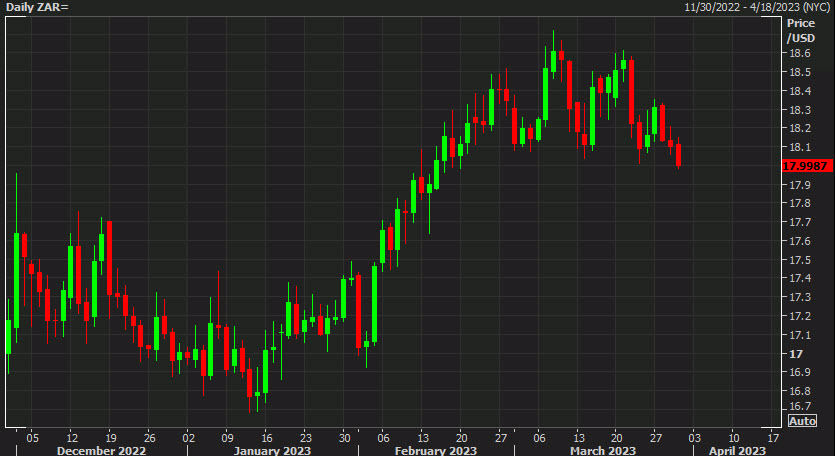Click the 10 date tick in April
Image resolution: width=835 pixels, height=456 pixels.
coord(734,438)
